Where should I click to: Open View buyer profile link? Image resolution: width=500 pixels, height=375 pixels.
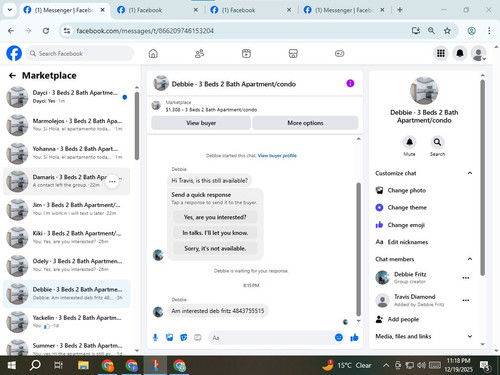point(277,156)
